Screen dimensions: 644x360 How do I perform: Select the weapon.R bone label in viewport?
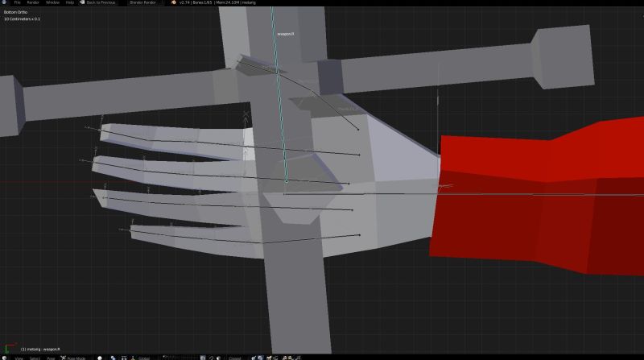point(286,34)
